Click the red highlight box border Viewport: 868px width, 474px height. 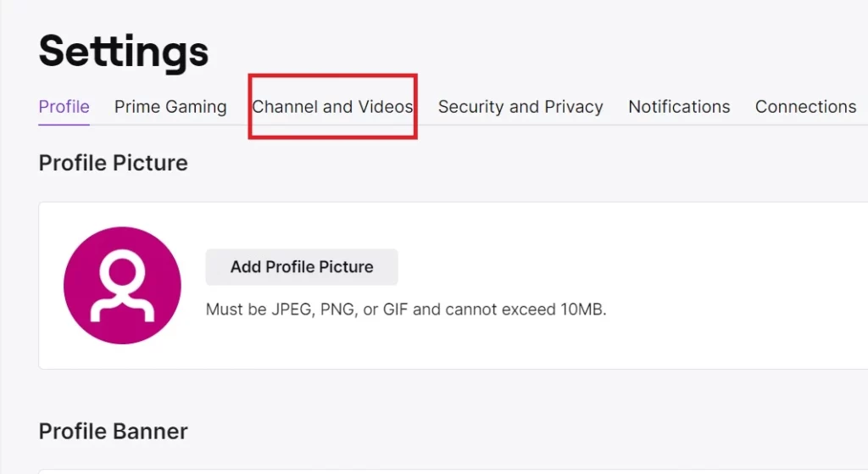[x=332, y=75]
